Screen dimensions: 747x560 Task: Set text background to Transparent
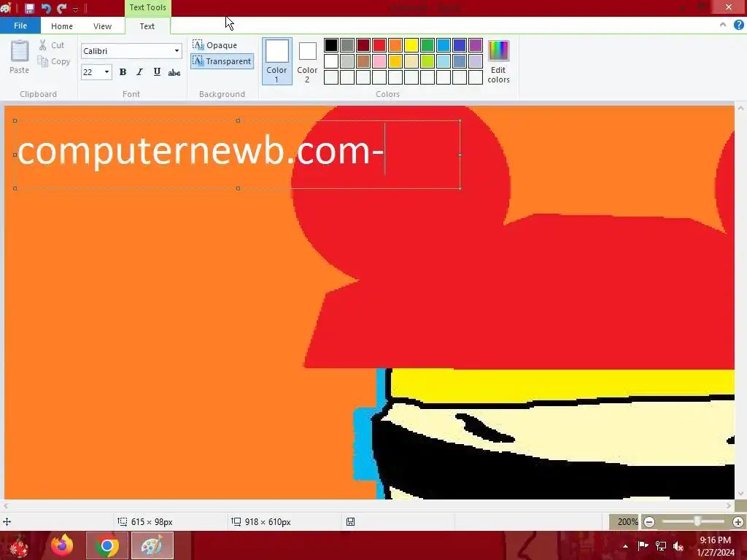click(x=222, y=61)
